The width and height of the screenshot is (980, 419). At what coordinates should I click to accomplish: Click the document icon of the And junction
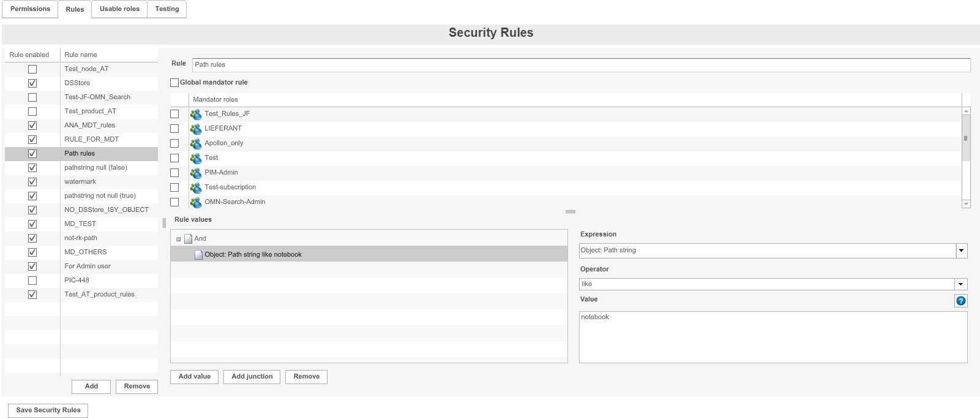tap(189, 239)
